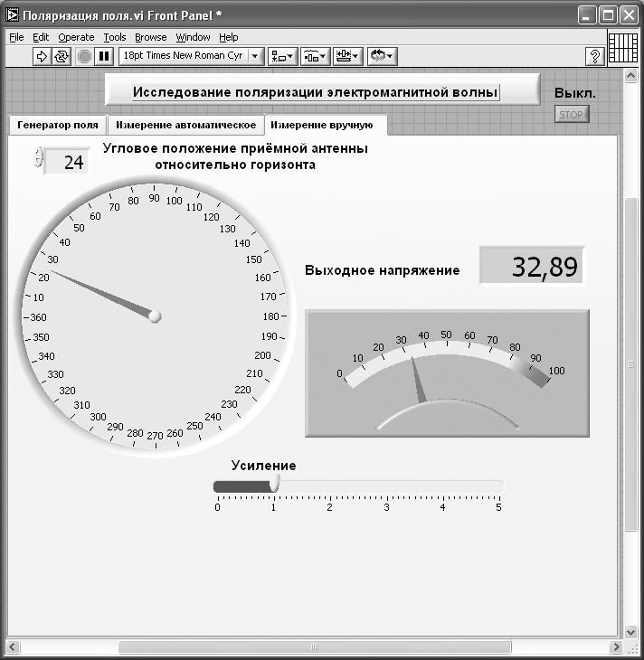Viewport: 644px width, 660px height.
Task: Click the Усиление slider track near 3
Action: [386, 486]
